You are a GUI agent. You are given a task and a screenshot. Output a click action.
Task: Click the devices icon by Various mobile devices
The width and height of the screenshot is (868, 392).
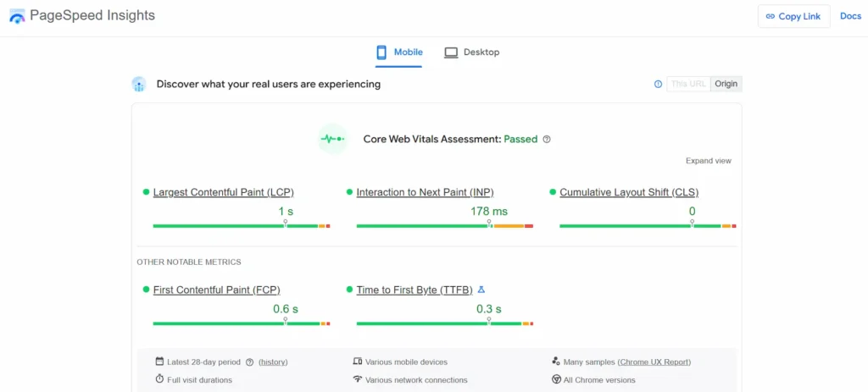click(357, 362)
